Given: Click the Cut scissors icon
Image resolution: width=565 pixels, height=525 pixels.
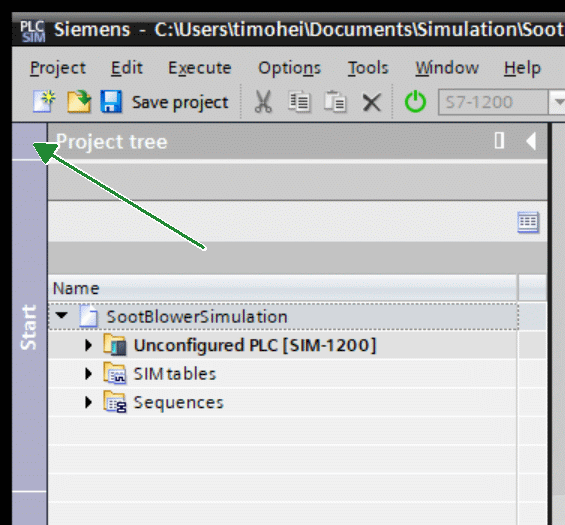Looking at the screenshot, I should (x=263, y=102).
